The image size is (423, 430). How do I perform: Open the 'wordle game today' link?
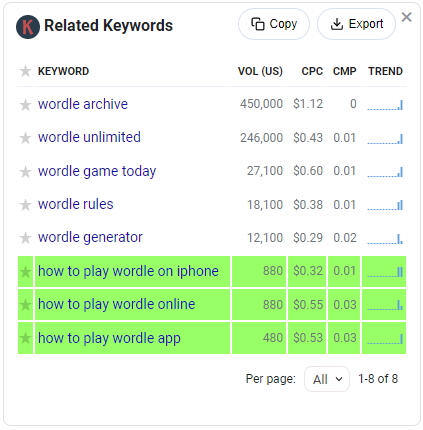97,171
